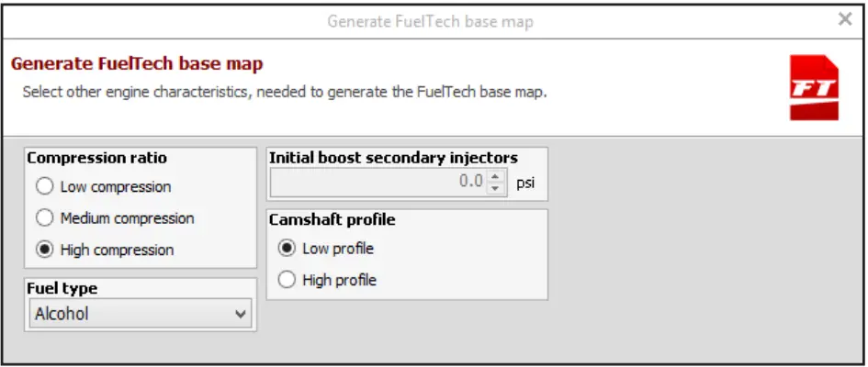Click the engine characteristics description text
The width and height of the screenshot is (868, 367).
[285, 92]
